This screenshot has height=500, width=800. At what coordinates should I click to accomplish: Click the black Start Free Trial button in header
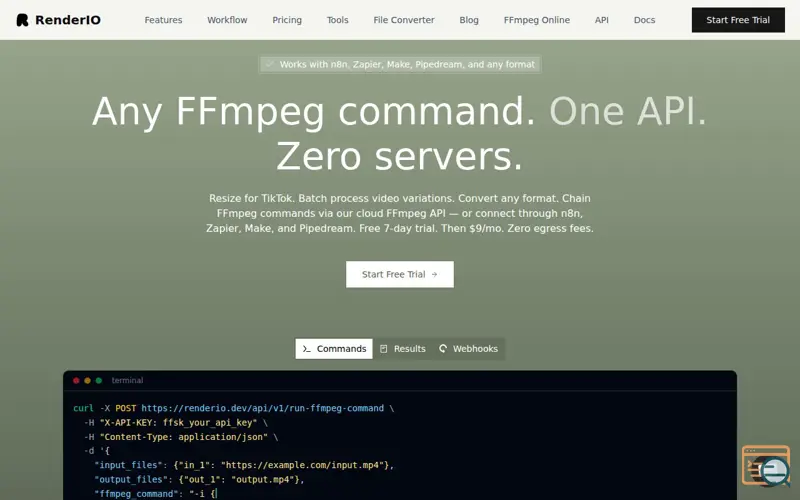click(x=738, y=20)
